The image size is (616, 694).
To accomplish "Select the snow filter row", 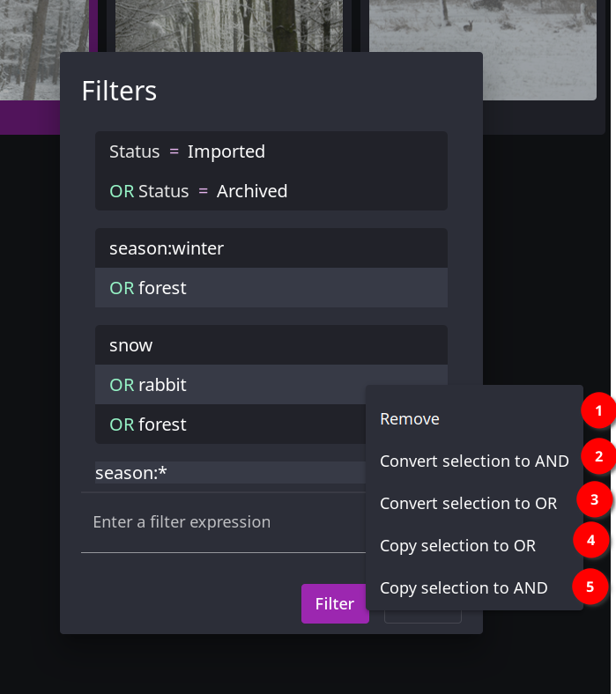I will [271, 344].
